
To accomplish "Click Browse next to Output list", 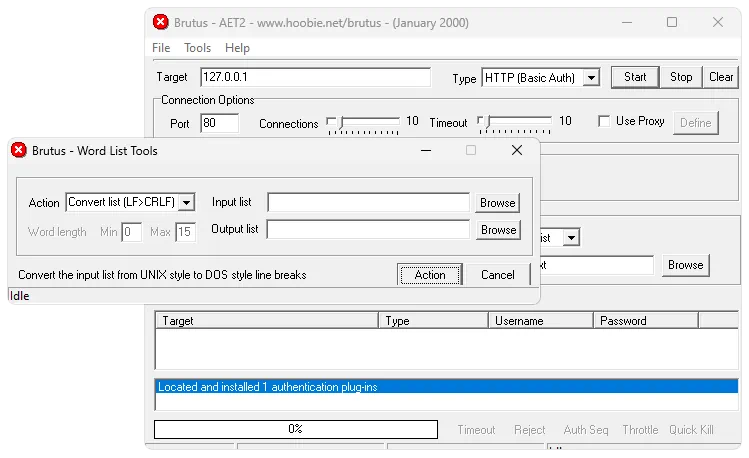I will click(498, 230).
